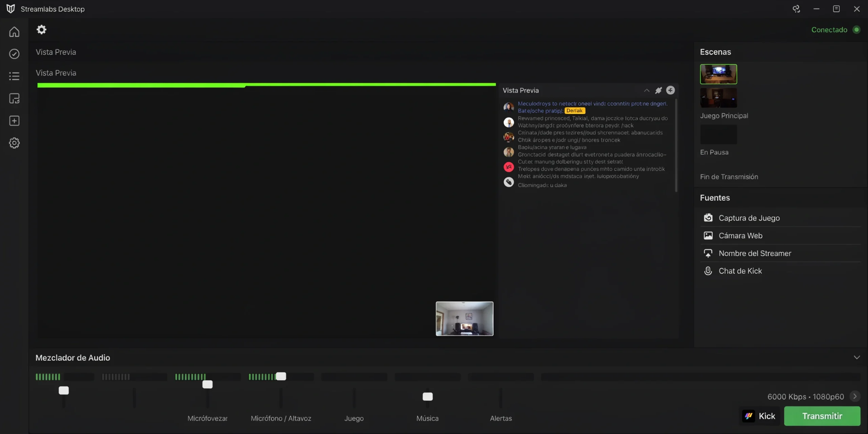The width and height of the screenshot is (868, 434).
Task: Open Settings gear in left sidebar
Action: click(x=14, y=143)
